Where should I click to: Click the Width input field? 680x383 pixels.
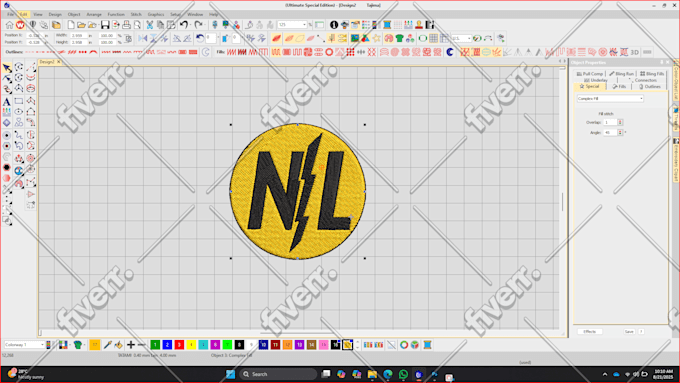pyautogui.click(x=78, y=36)
